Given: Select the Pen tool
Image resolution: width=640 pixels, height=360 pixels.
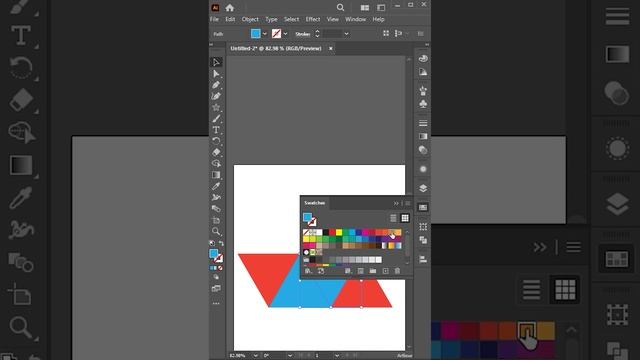Looking at the screenshot, I should pyautogui.click(x=216, y=85).
